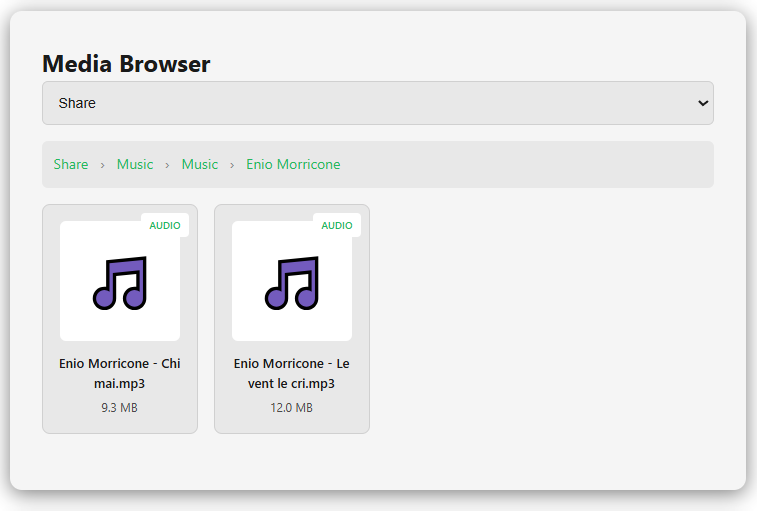Navigate to the first Music breadcrumb
The width and height of the screenshot is (757, 511).
point(135,164)
